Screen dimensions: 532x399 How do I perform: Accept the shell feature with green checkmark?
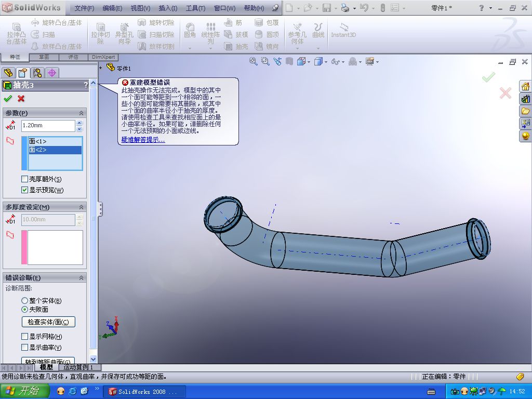pyautogui.click(x=7, y=98)
